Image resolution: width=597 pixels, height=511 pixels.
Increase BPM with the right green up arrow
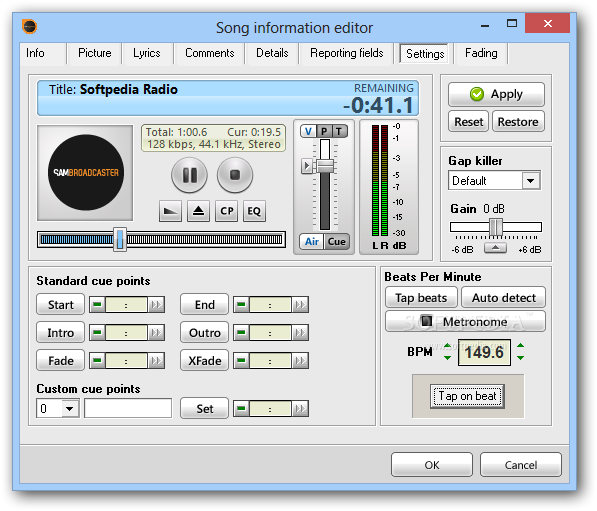[x=520, y=345]
